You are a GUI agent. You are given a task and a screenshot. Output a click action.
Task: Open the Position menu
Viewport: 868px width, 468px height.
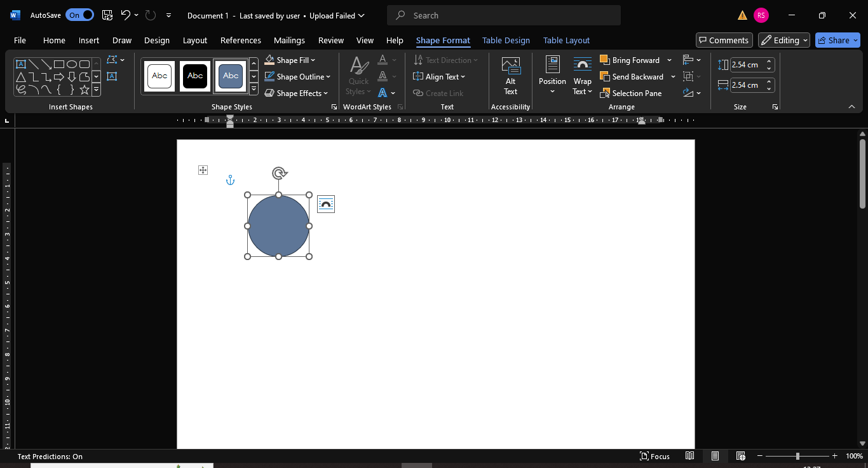(x=552, y=76)
